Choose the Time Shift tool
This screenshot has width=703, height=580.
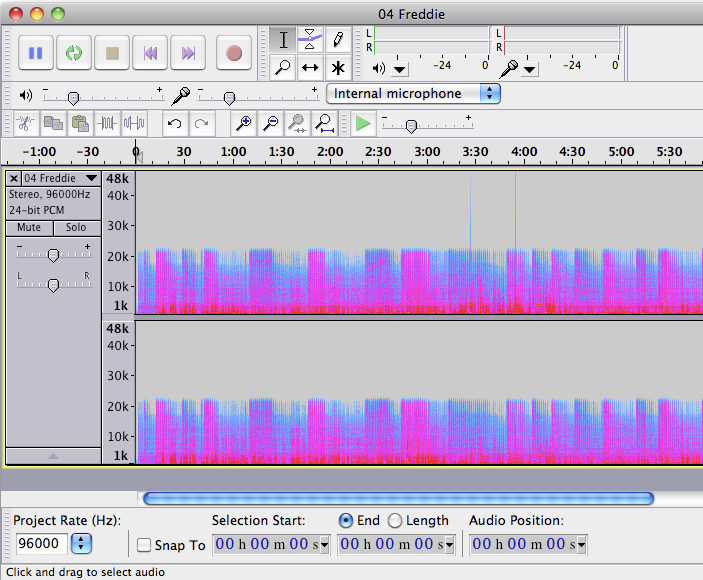tap(310, 68)
